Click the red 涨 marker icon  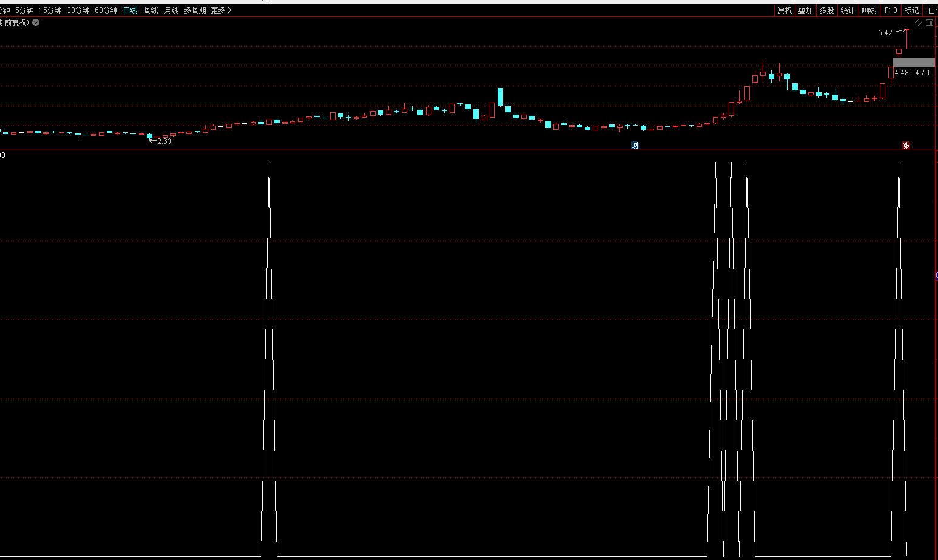906,145
